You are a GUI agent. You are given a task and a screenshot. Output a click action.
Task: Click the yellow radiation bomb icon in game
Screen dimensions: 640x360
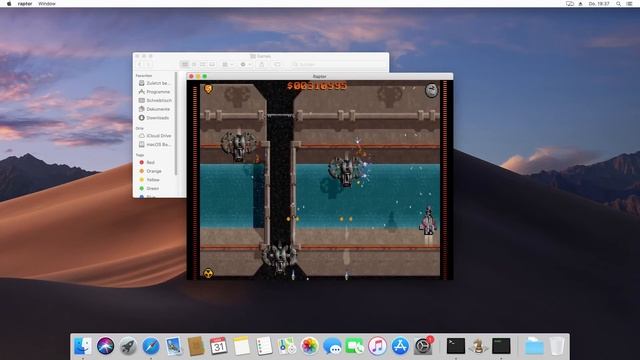click(x=208, y=273)
